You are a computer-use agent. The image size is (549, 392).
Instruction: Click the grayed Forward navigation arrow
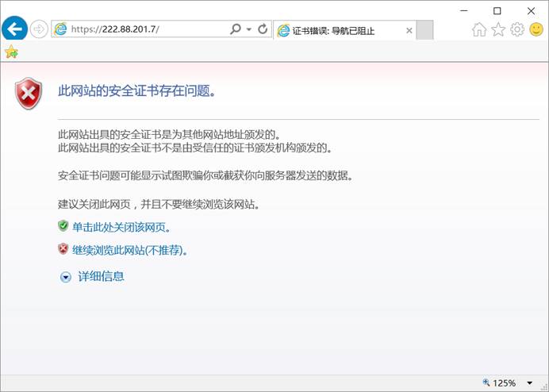point(39,29)
